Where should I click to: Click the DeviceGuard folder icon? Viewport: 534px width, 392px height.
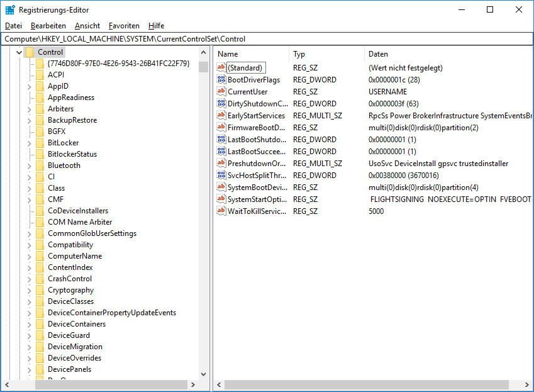click(x=40, y=335)
